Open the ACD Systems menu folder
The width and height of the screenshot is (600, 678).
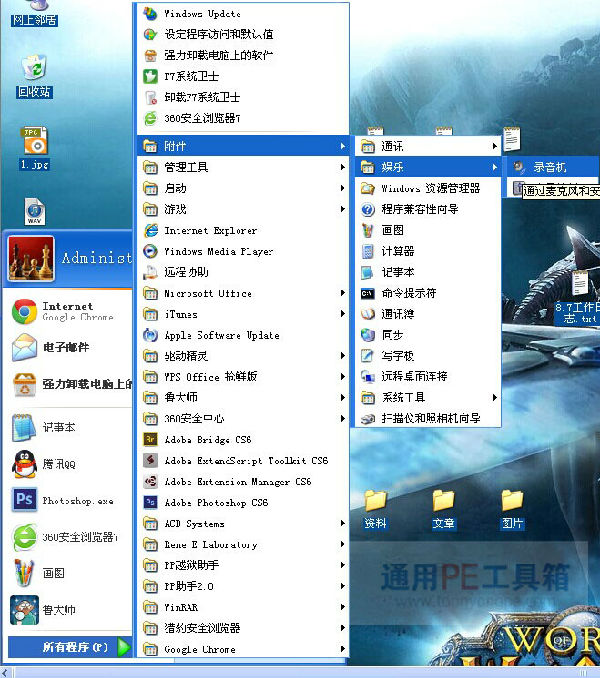pyautogui.click(x=243, y=523)
